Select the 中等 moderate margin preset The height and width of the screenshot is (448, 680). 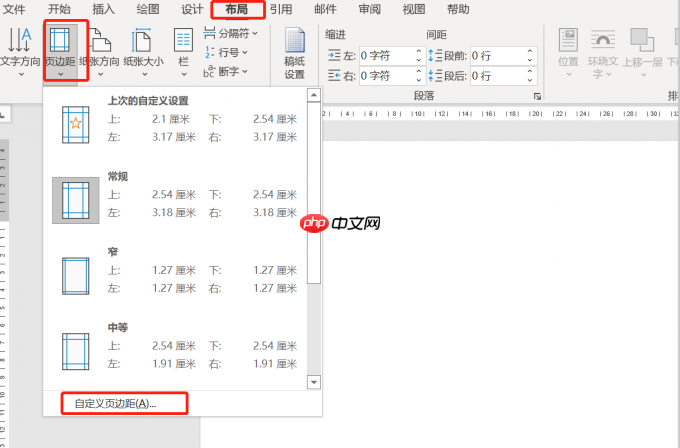pyautogui.click(x=75, y=351)
